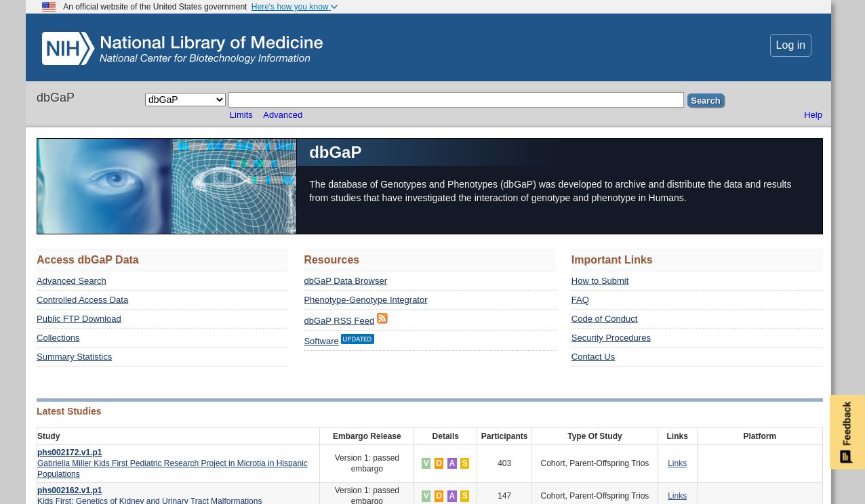Screen dimensions: 865x504
Task: Open study phs002162.v1.p1
Action: pos(69,490)
